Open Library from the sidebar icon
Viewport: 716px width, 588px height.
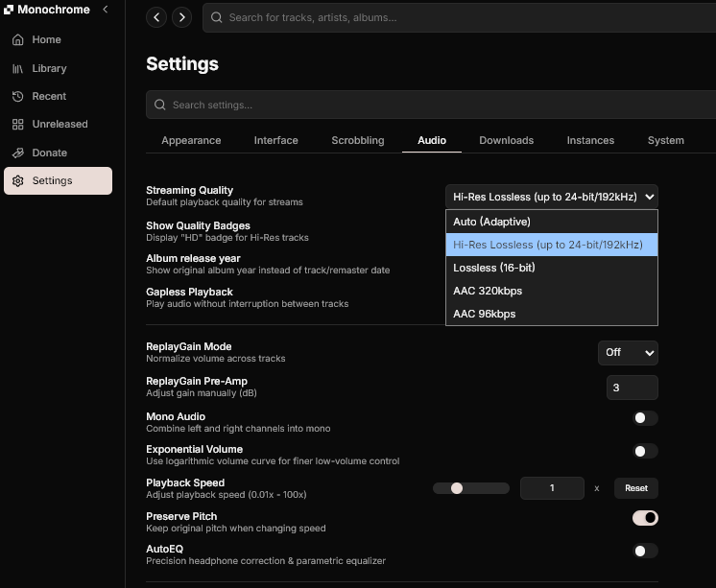(x=18, y=69)
